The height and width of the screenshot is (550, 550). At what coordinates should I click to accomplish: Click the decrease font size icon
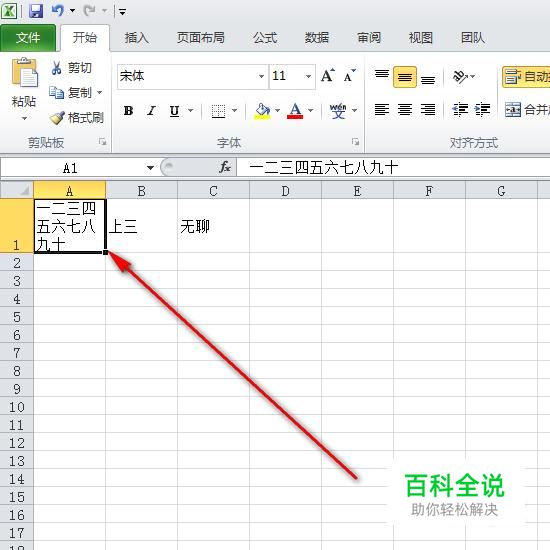click(x=349, y=75)
